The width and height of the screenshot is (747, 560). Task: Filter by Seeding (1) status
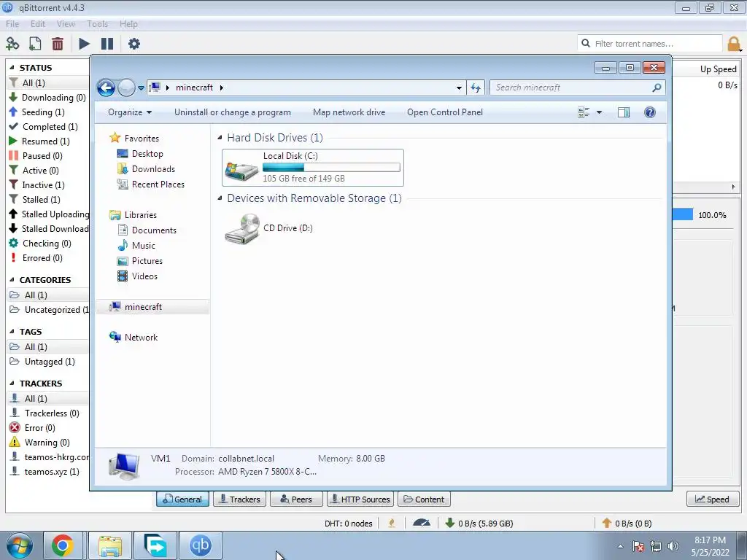point(37,112)
